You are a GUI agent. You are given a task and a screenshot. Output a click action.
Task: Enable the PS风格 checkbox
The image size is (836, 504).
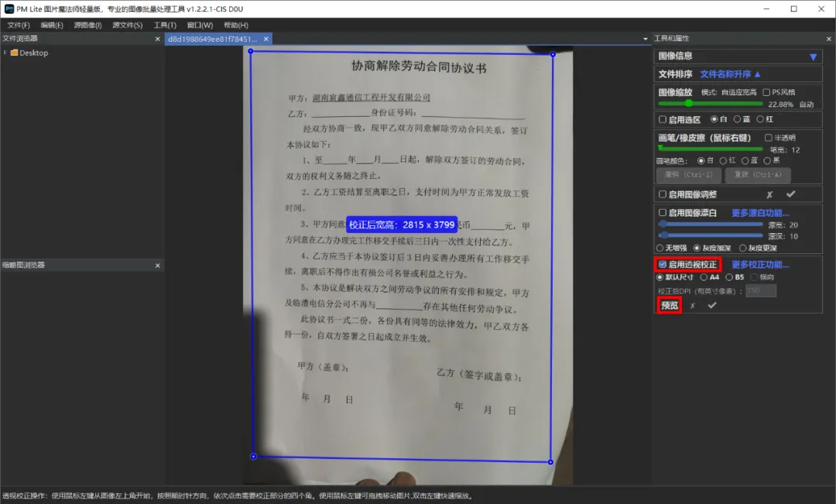click(x=766, y=92)
